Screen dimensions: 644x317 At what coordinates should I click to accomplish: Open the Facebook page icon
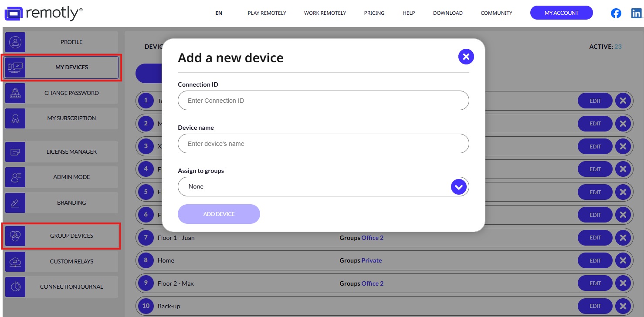[616, 13]
